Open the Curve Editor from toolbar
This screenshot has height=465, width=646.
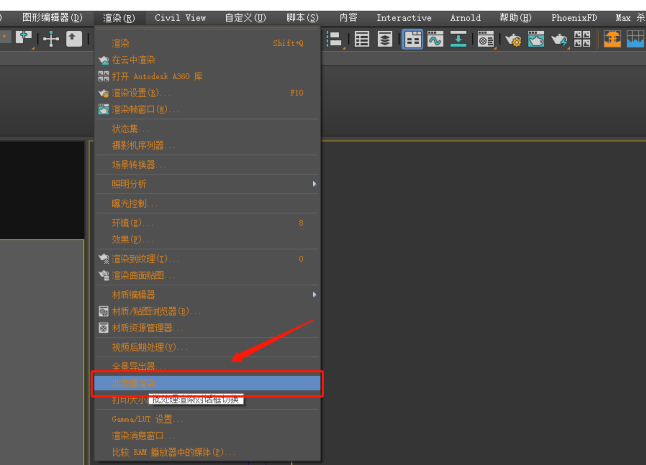435,40
